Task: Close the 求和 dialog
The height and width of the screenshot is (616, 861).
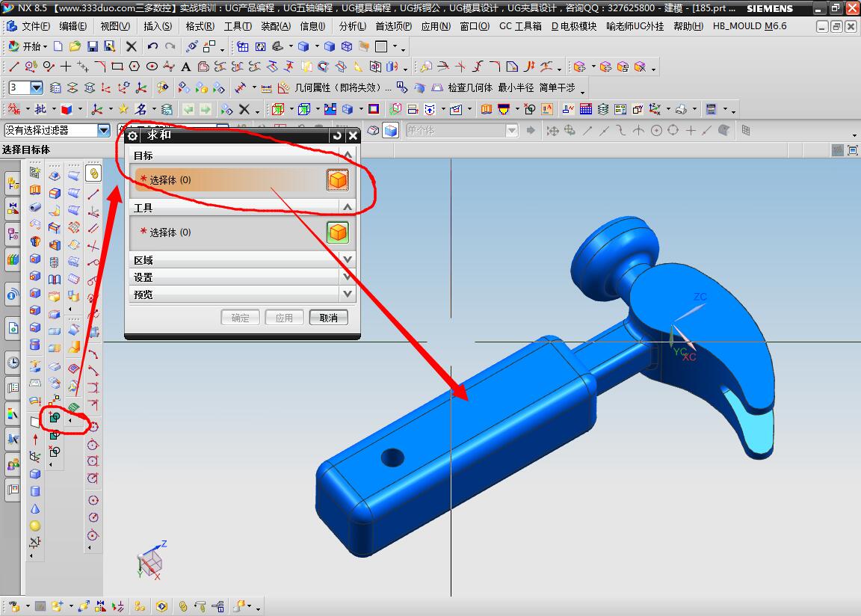Action: pyautogui.click(x=353, y=135)
